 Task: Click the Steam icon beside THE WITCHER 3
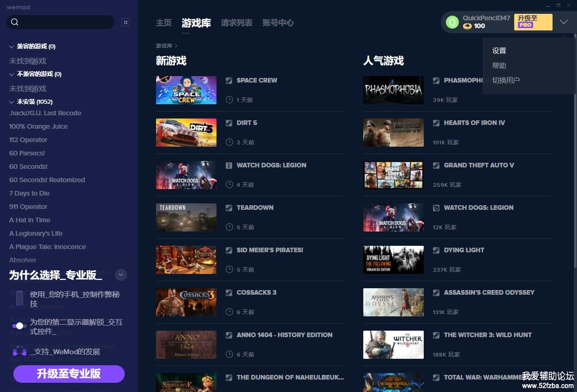tap(436, 335)
